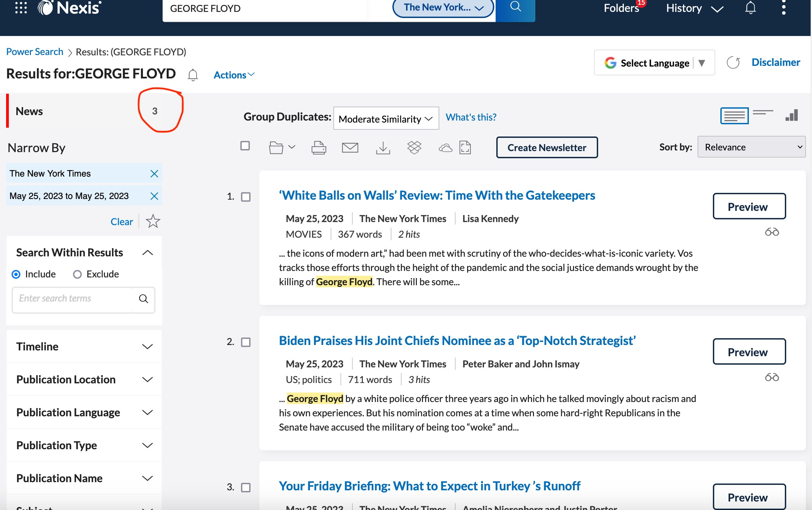Open the vertical three-dot more menu
This screenshot has height=510, width=812.
(783, 7)
